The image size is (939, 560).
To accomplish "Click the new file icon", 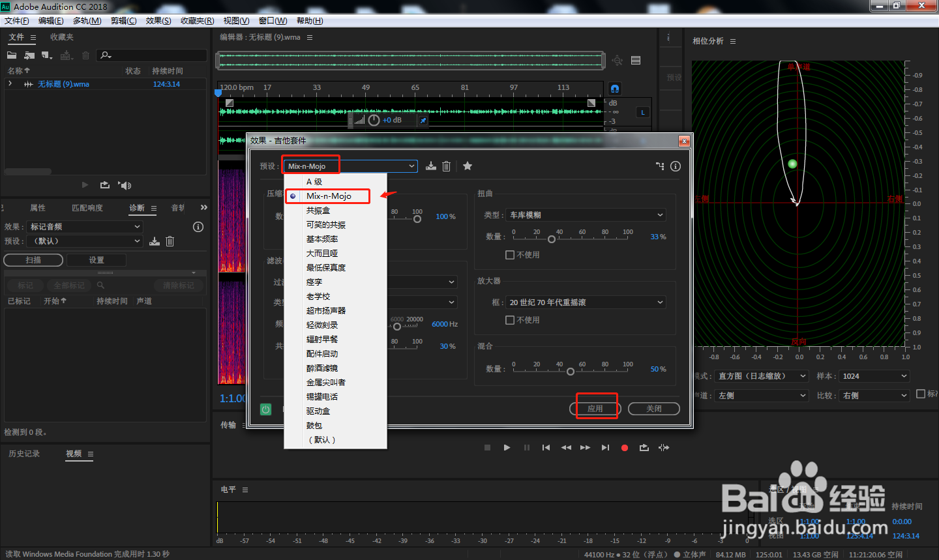I will (x=46, y=55).
